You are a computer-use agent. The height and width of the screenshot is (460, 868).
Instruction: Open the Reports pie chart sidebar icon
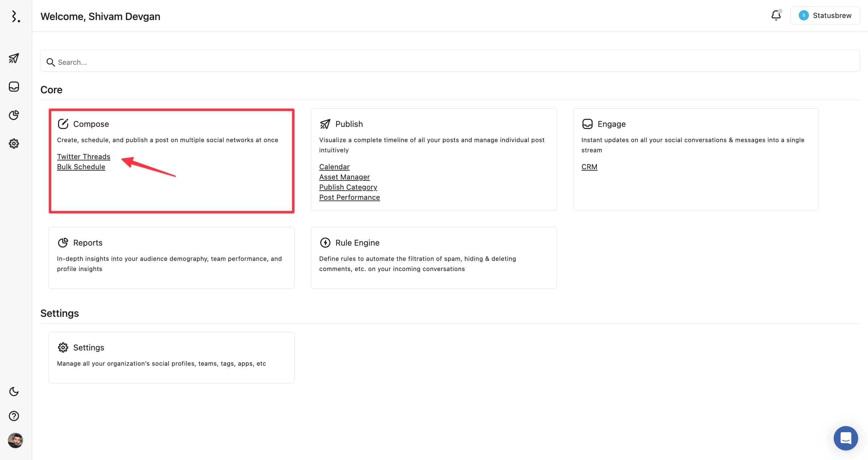click(x=14, y=115)
